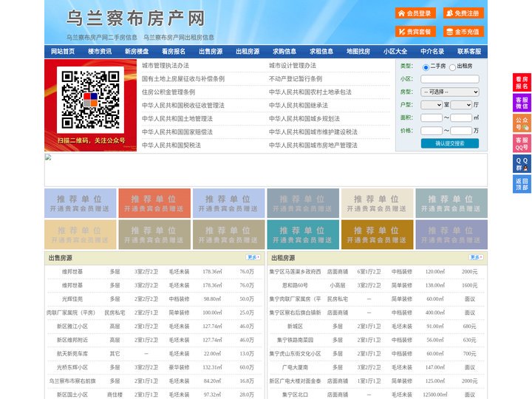
Task: Open the 看房报名 floating sidebar icon
Action: (x=522, y=83)
